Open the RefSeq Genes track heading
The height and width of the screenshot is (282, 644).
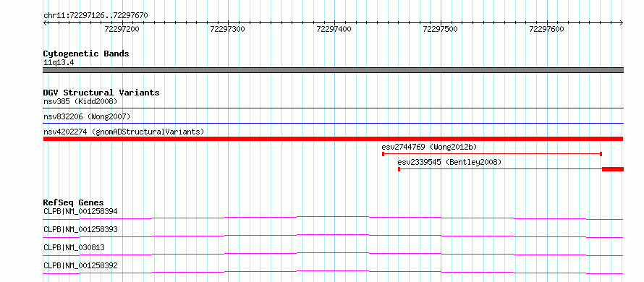click(x=74, y=202)
